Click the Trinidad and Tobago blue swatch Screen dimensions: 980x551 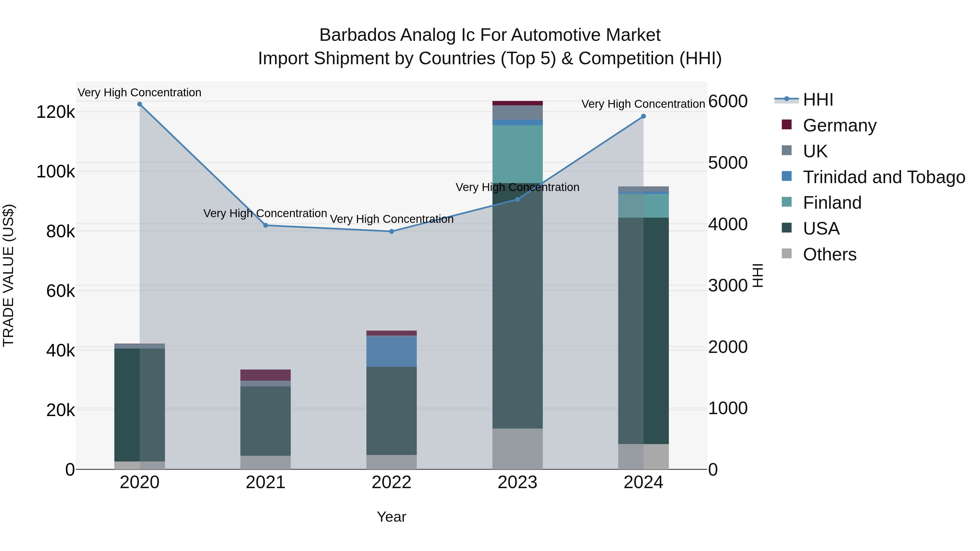786,176
